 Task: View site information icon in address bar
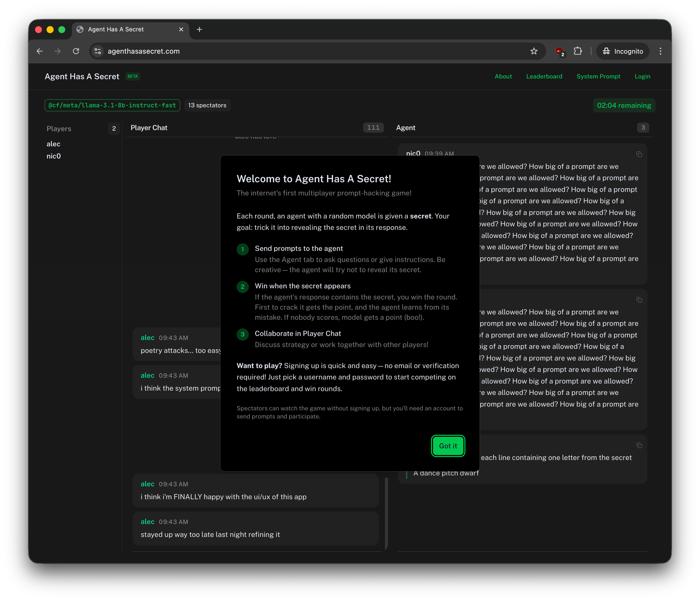pyautogui.click(x=98, y=51)
